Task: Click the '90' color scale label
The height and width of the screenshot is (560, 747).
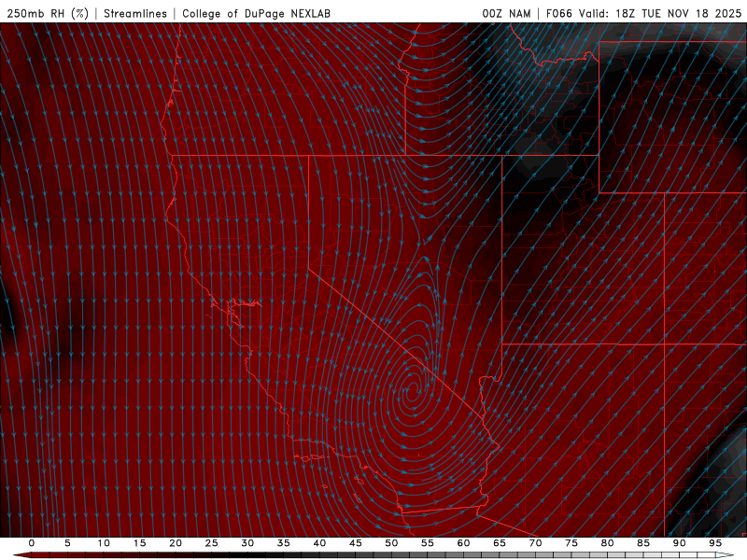Action: click(x=679, y=543)
